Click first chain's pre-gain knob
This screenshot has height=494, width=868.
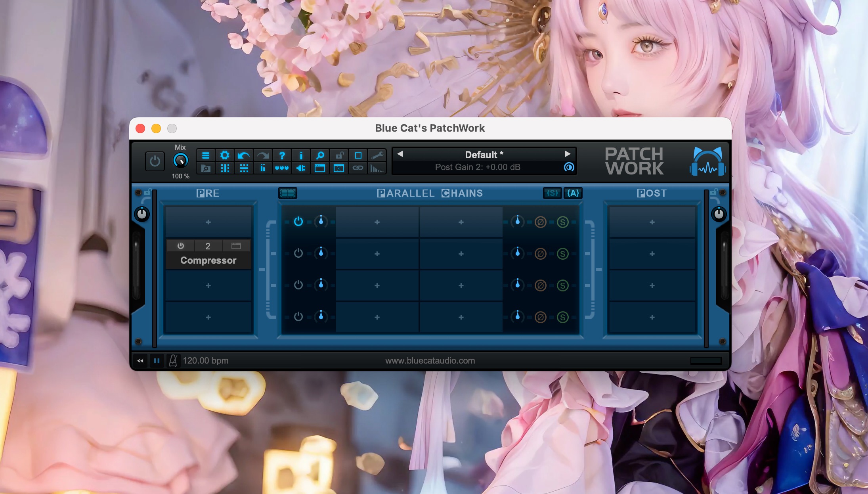coord(321,221)
